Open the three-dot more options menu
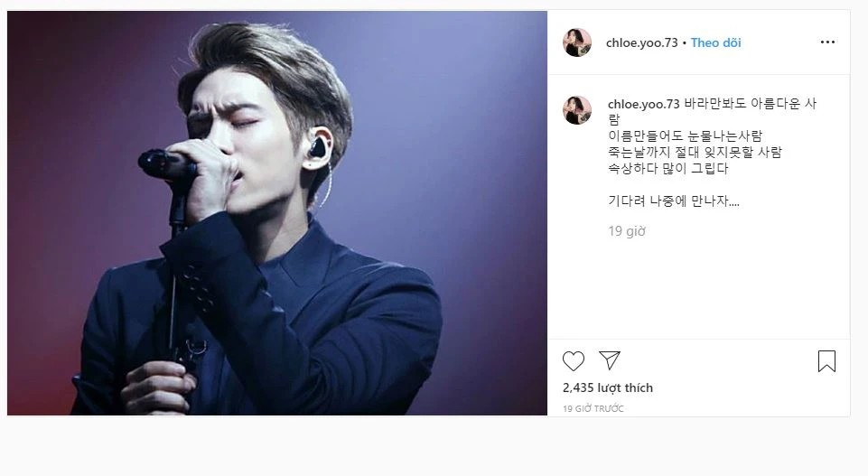This screenshot has width=868, height=476. coord(827,42)
